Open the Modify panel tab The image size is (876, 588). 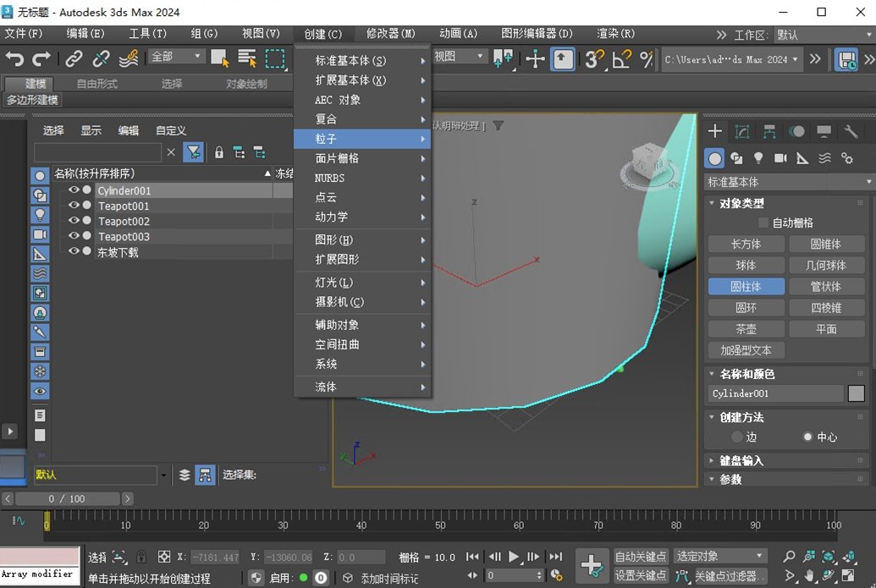[742, 131]
